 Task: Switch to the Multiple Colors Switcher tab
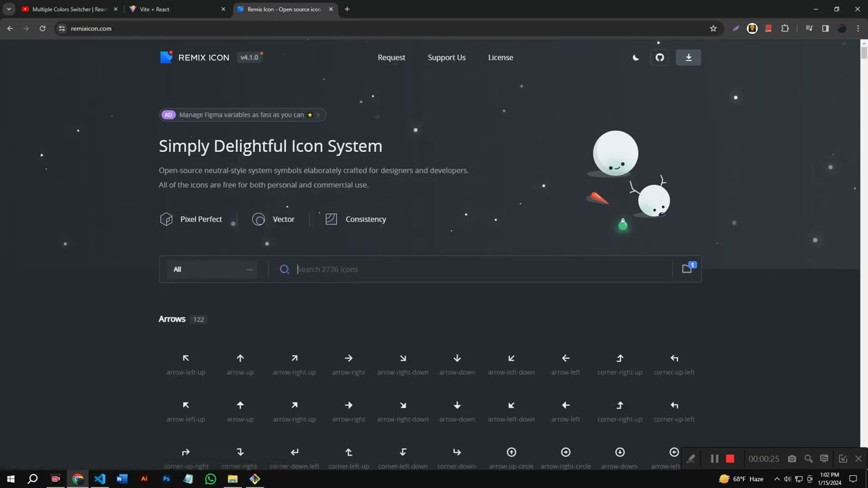click(x=70, y=9)
